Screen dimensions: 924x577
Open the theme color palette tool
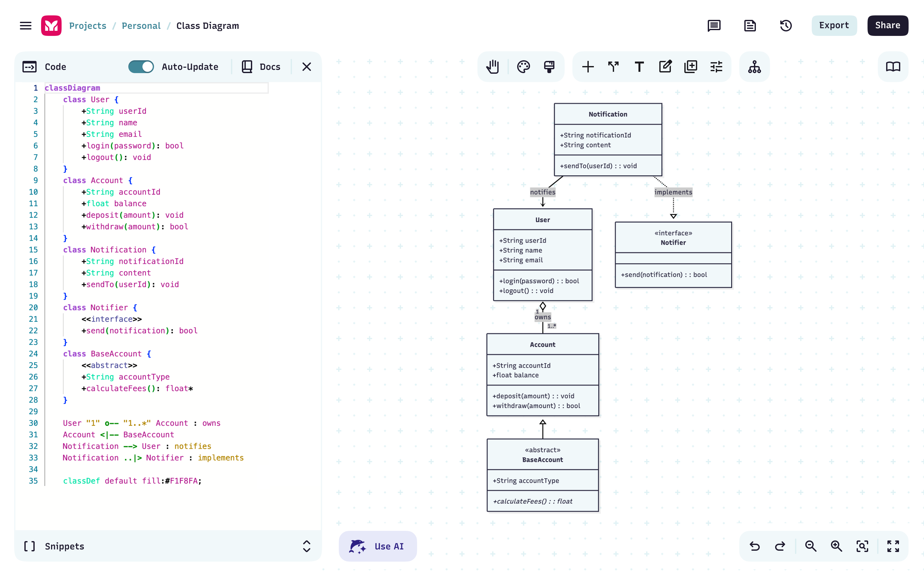524,66
